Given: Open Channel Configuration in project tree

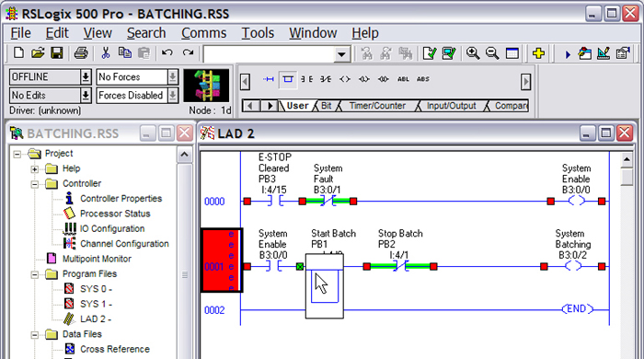Looking at the screenshot, I should click(x=124, y=244).
